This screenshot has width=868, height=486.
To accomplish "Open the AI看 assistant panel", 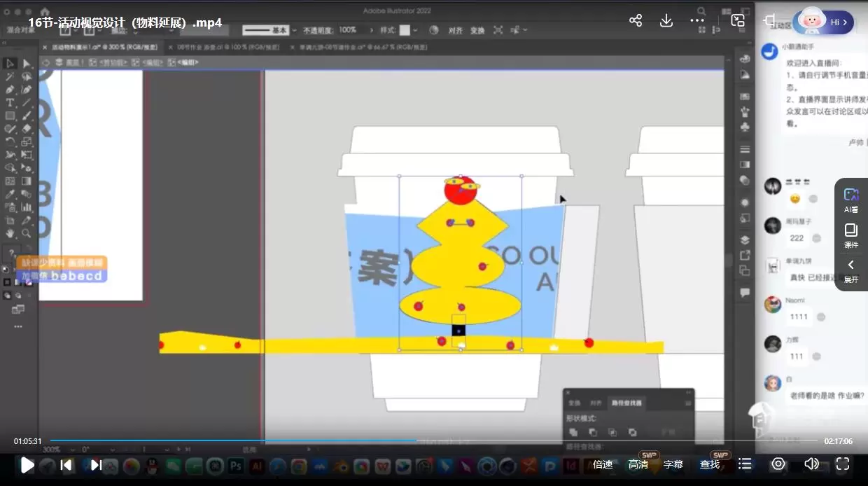I will pos(851,200).
